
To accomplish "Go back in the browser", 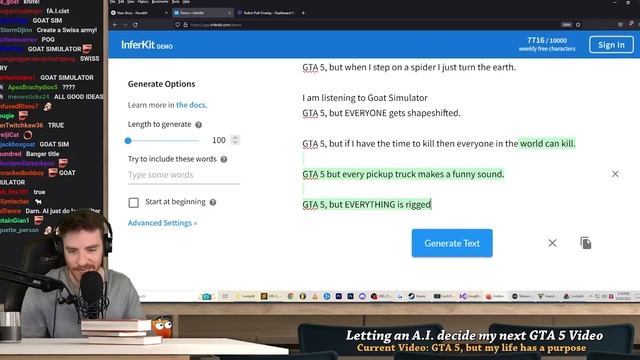I will click(x=115, y=25).
